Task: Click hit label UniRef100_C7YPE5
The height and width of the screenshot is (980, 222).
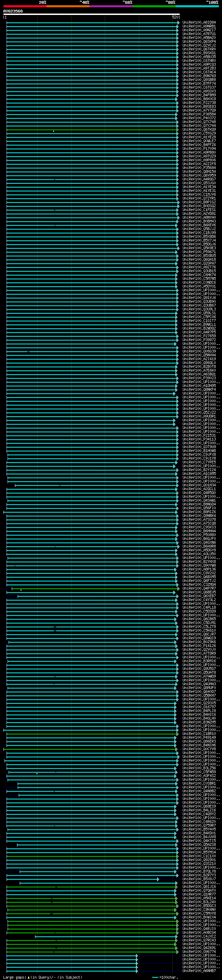Action: pos(199,462)
